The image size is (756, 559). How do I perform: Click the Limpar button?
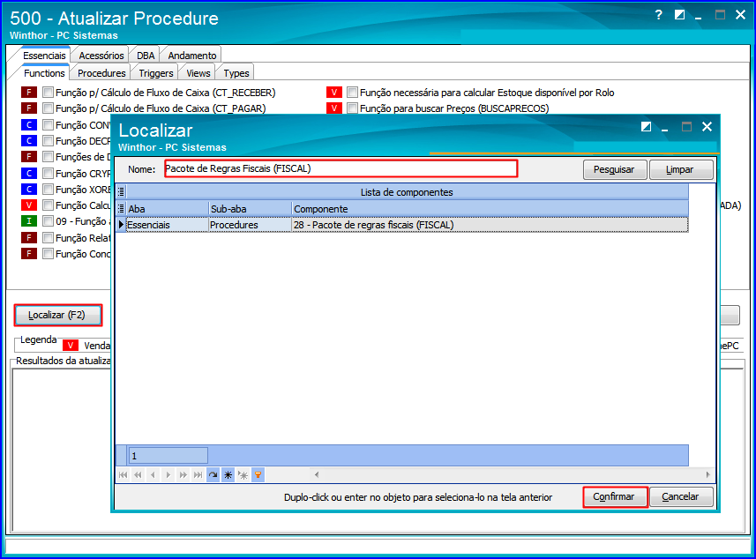coord(680,169)
